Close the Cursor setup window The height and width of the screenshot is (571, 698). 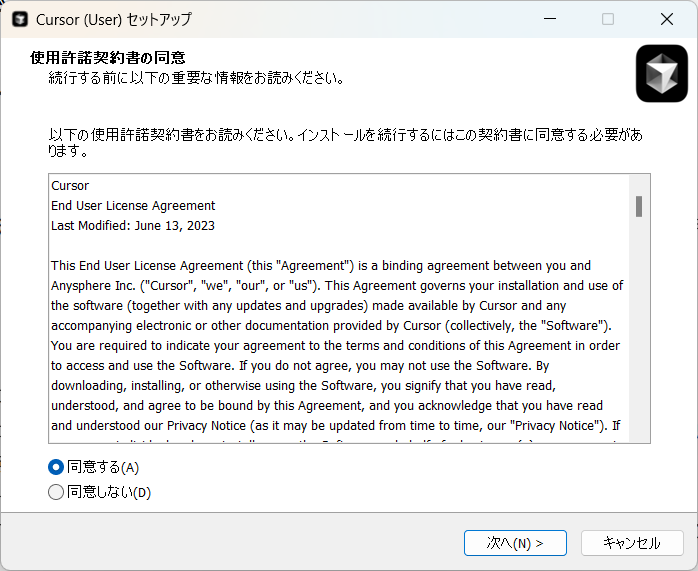666,19
